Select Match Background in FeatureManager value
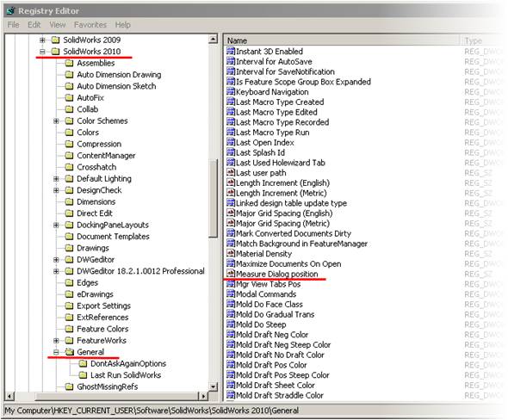Image resolution: width=508 pixels, height=420 pixels. [x=301, y=244]
